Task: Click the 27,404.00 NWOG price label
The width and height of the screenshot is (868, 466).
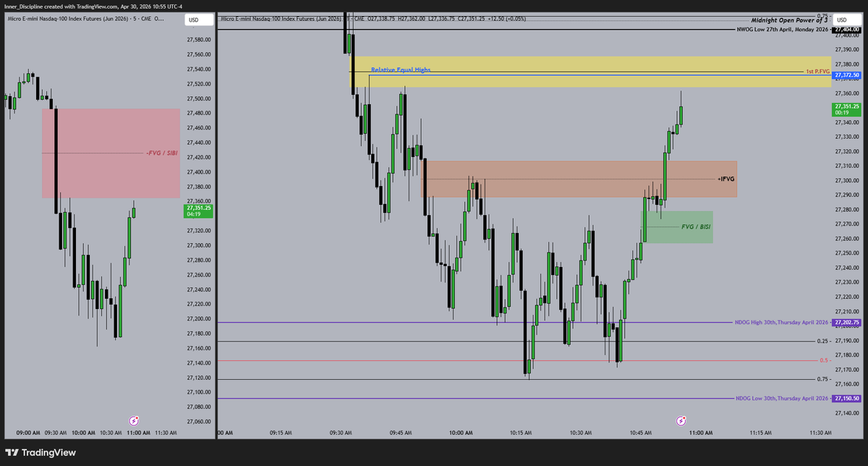Action: (x=846, y=30)
